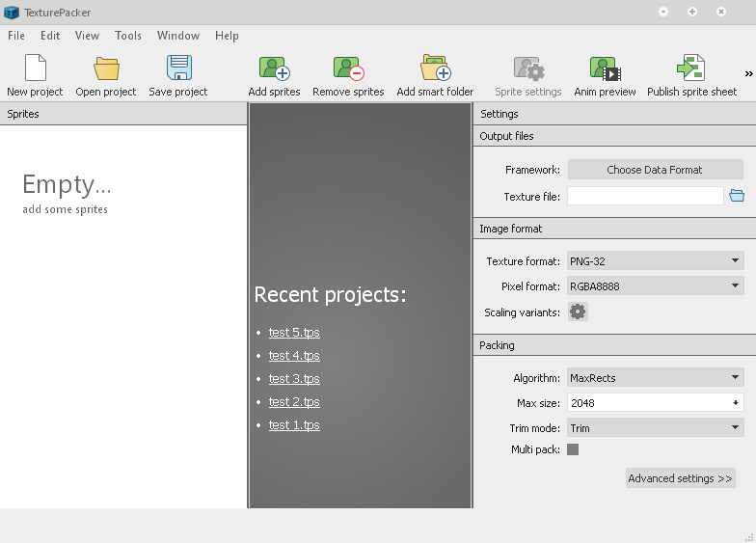Open Pixel format RGBA8888 dropdown
Viewport: 756px width, 543px height.
[656, 285]
